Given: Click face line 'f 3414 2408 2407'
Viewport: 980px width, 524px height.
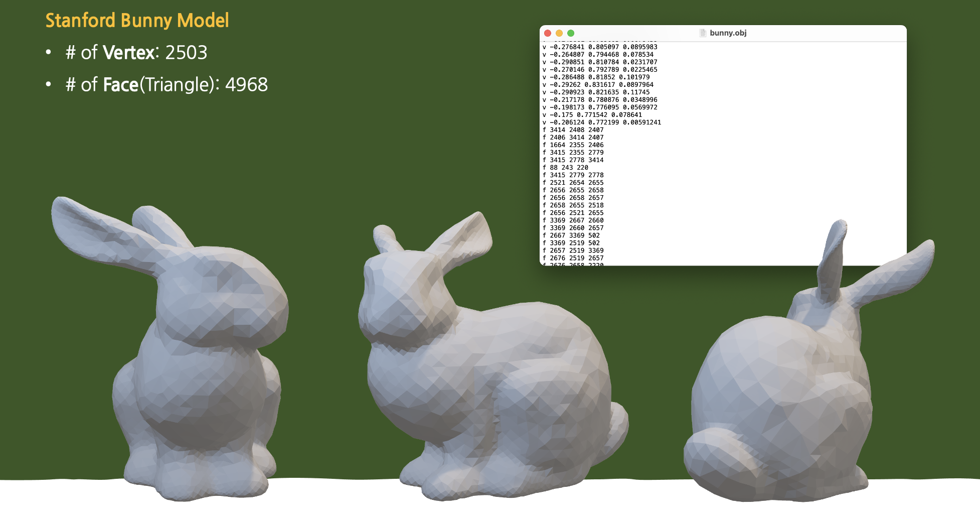Looking at the screenshot, I should 573,130.
